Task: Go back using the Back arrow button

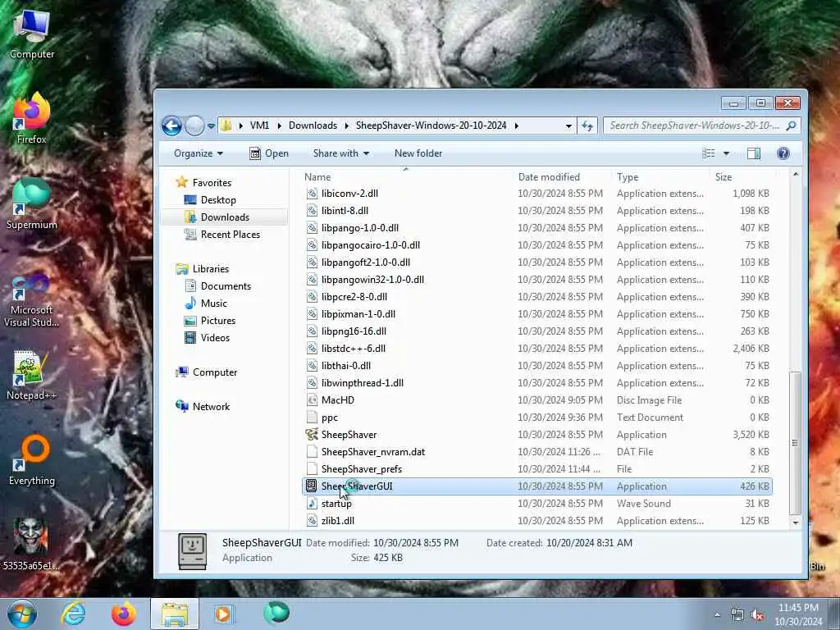Action: point(172,126)
